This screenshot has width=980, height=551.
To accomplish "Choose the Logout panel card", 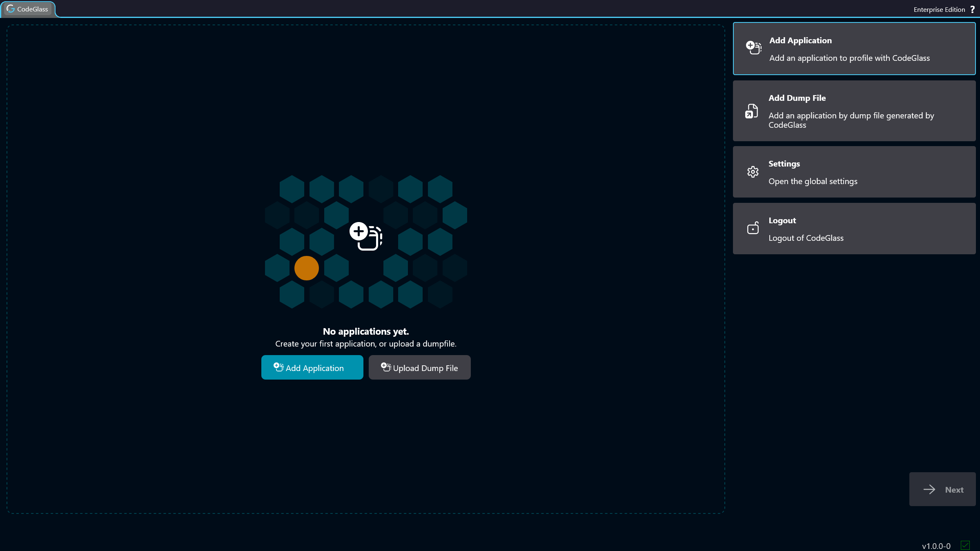I will (854, 229).
